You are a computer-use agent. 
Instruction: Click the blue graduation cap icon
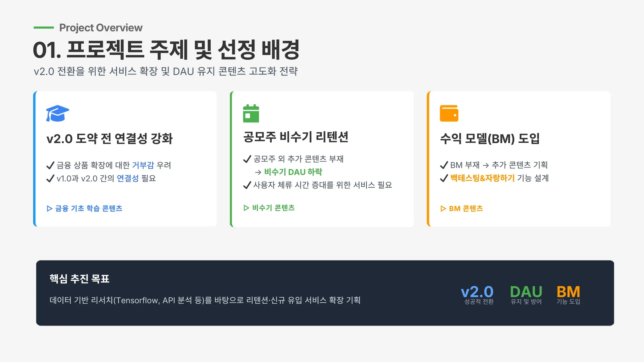coord(57,113)
